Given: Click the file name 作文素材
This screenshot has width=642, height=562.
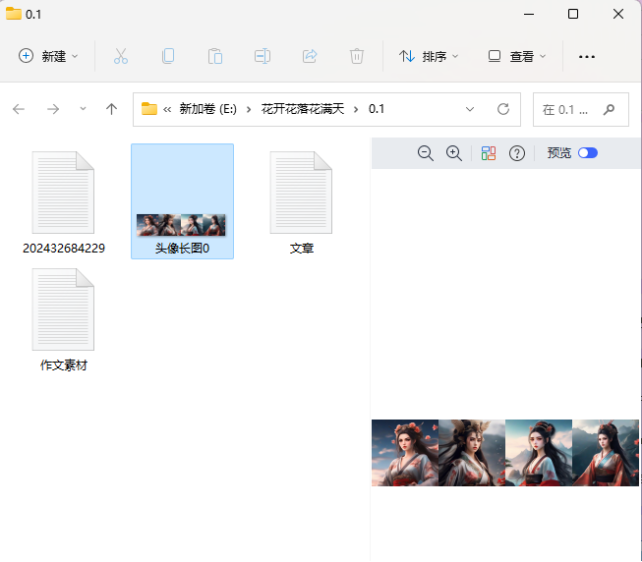Looking at the screenshot, I should point(64,366).
